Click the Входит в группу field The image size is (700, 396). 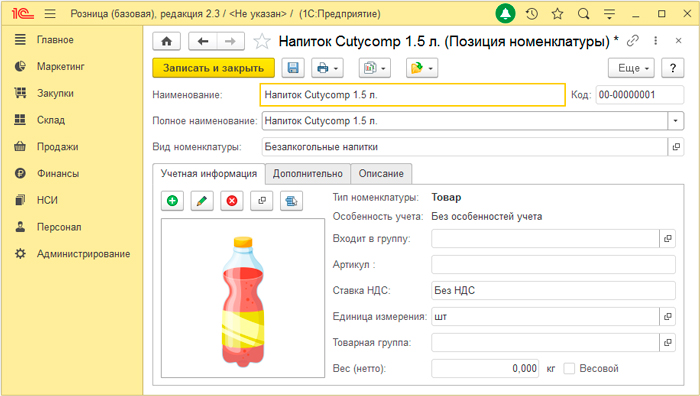tap(545, 238)
